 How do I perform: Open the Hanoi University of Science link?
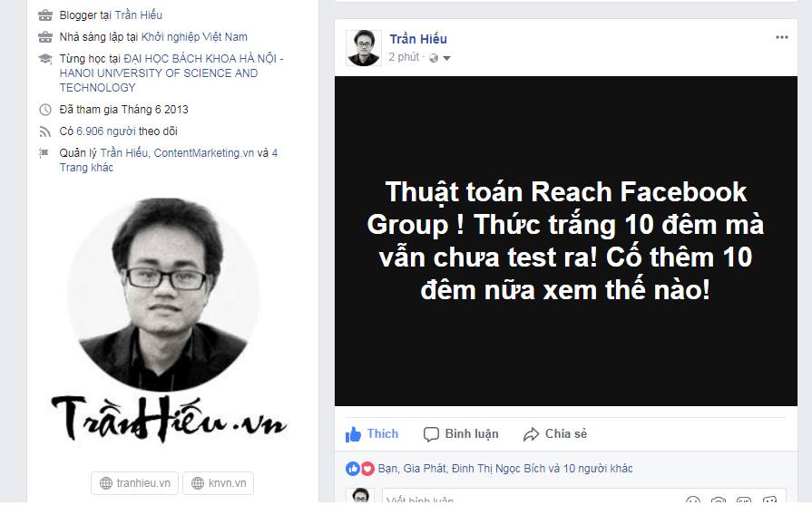coord(171,73)
